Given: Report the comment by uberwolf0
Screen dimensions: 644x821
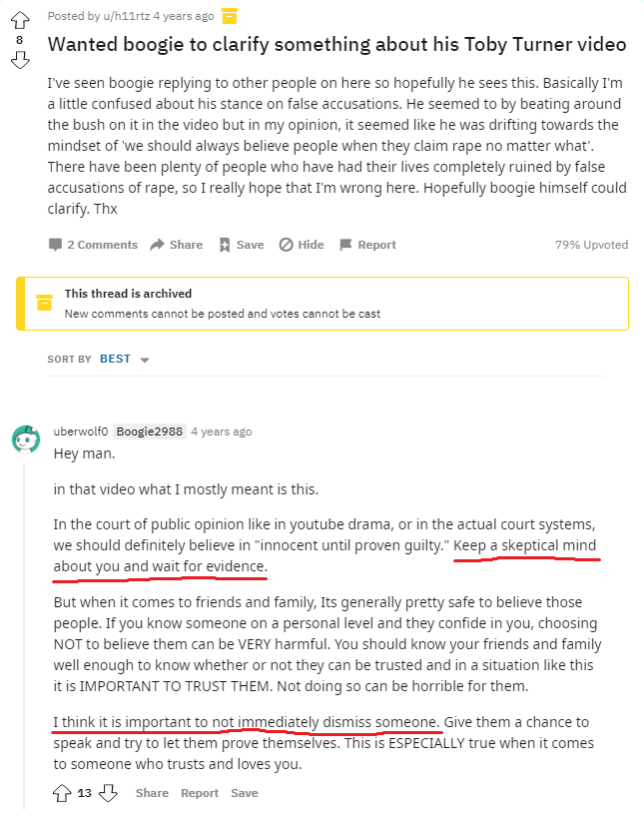Looking at the screenshot, I should pyautogui.click(x=200, y=793).
